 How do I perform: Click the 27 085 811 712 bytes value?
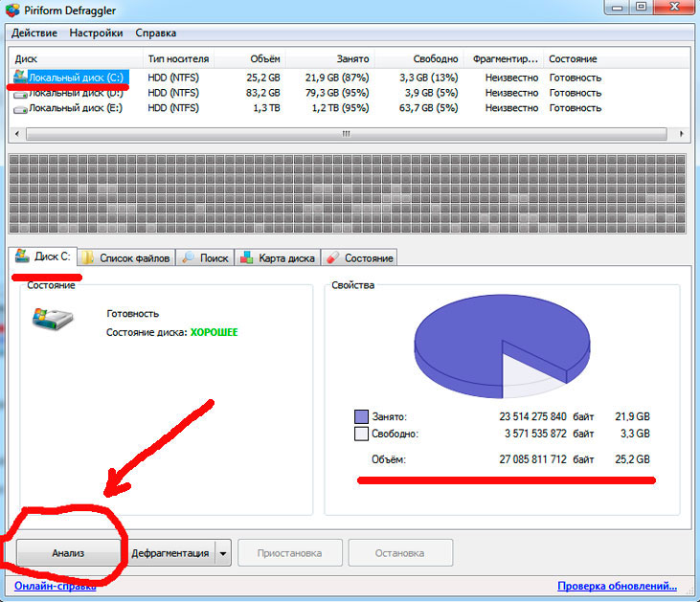tap(532, 459)
